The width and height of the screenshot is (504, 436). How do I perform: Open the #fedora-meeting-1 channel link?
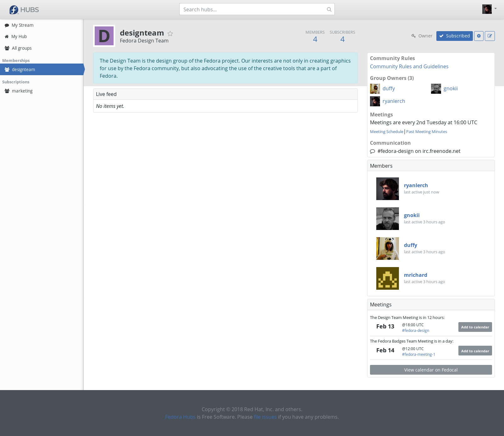coord(418,355)
